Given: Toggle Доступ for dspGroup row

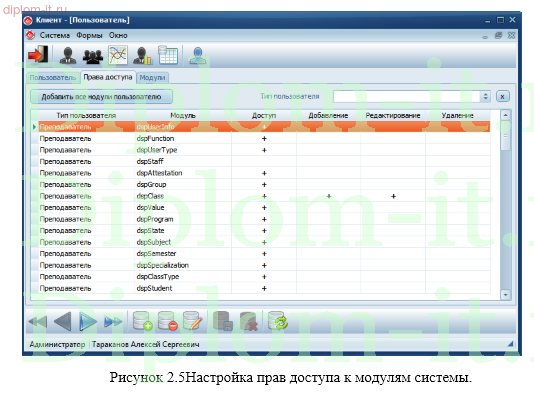Looking at the screenshot, I should [264, 185].
